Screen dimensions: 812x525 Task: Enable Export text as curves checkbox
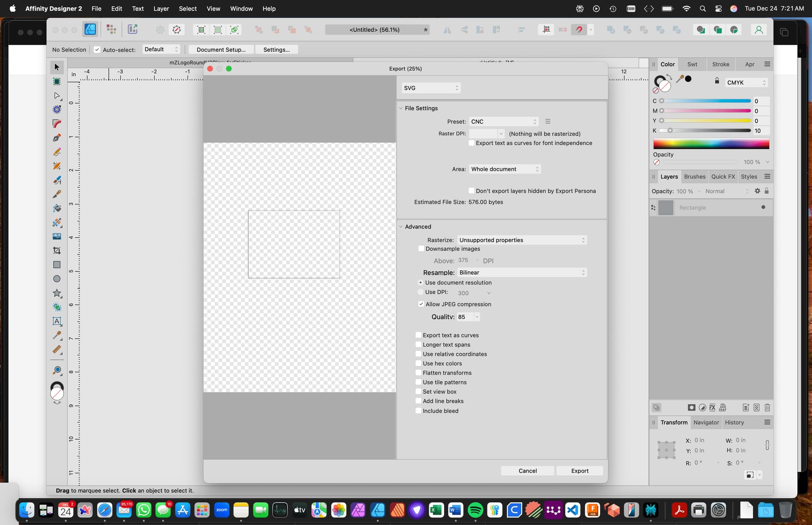pyautogui.click(x=418, y=335)
